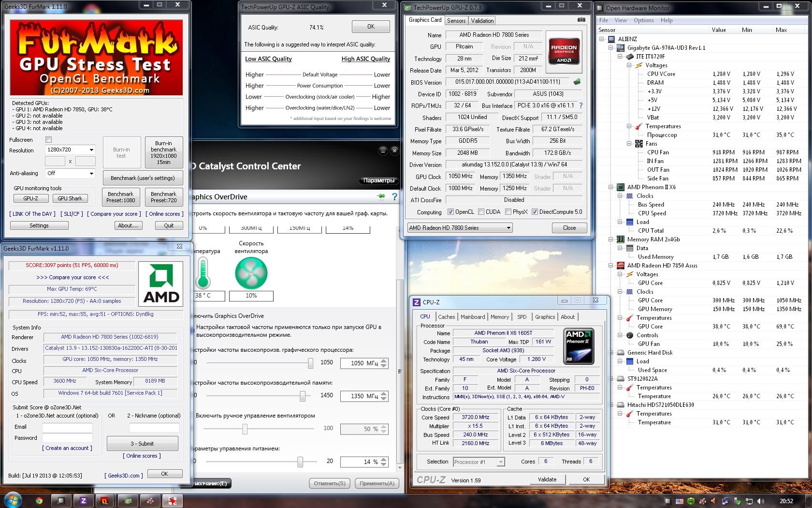Click the green pin icon in Catalyst
Image resolution: width=812 pixels, height=508 pixels.
[x=381, y=196]
